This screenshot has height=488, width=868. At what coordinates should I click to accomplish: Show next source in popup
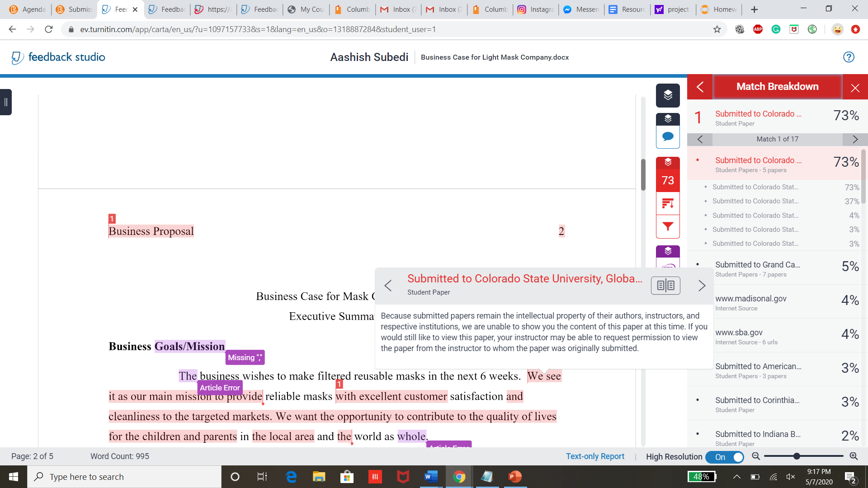(x=702, y=286)
